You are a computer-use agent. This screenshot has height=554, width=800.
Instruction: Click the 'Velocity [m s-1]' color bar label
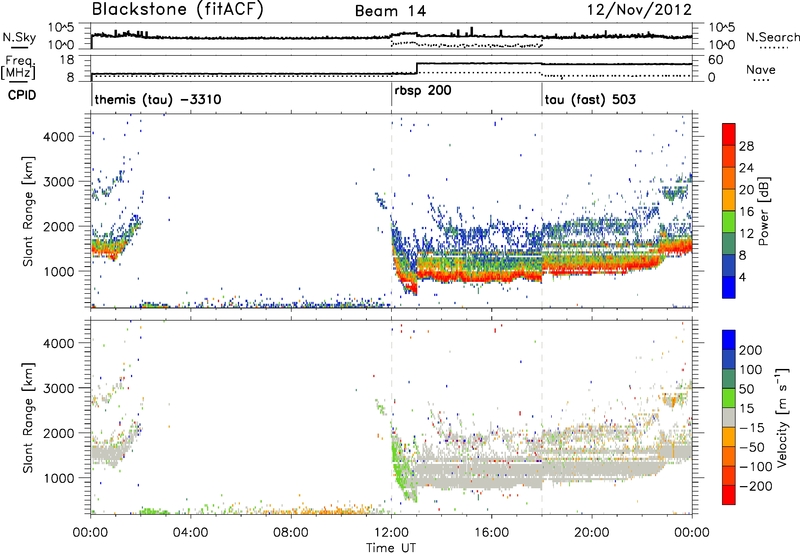pyautogui.click(x=782, y=417)
